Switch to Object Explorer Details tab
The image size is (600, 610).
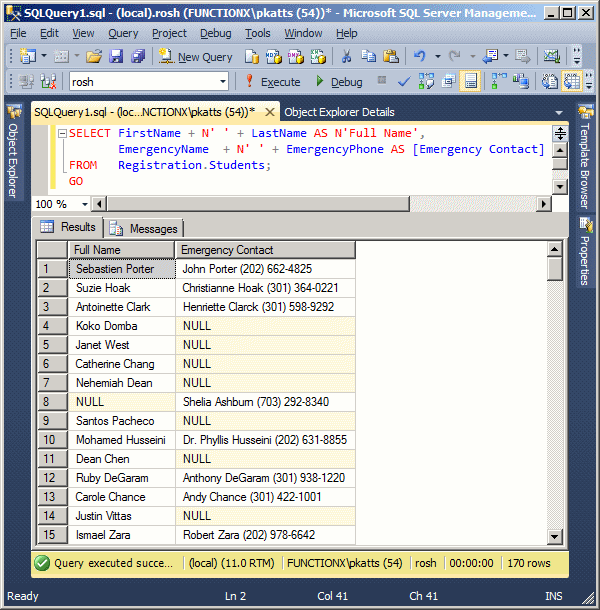click(339, 112)
